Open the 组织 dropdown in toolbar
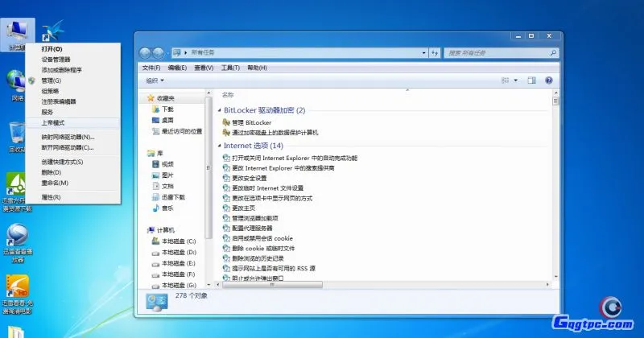 (x=155, y=80)
